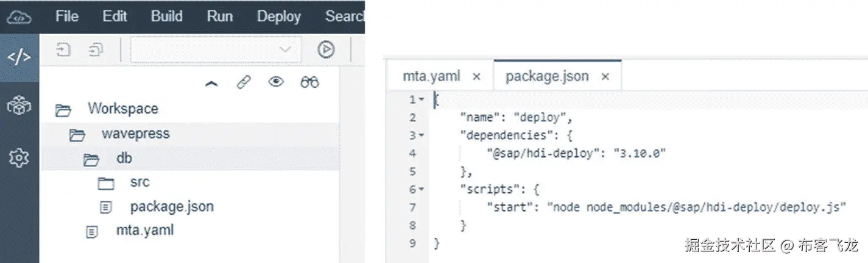Fold the scripts block at line 6
The image size is (868, 263).
point(422,189)
